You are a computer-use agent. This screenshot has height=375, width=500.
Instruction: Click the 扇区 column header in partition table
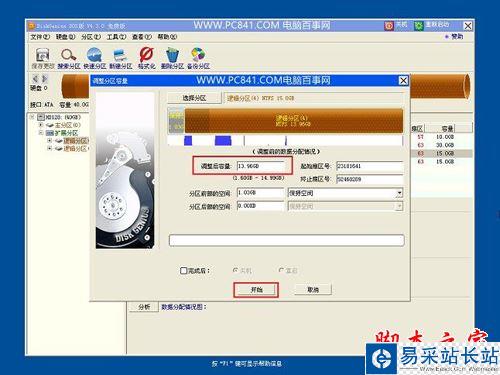pyautogui.click(x=417, y=128)
